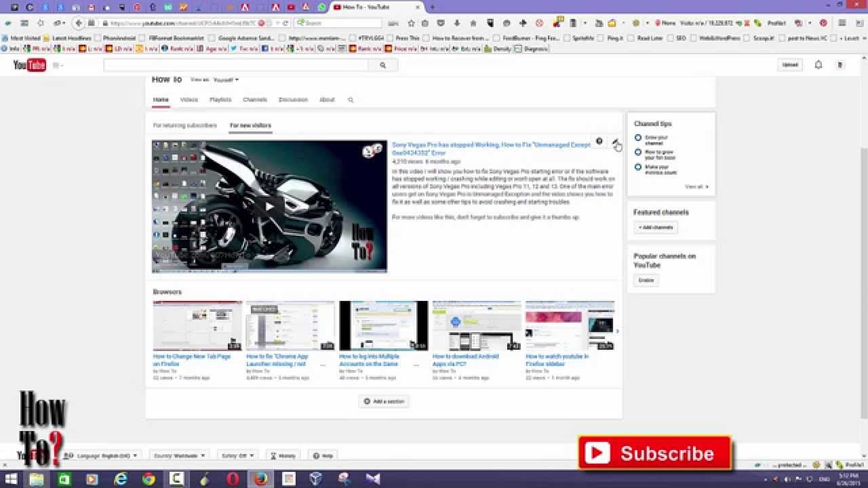868x488 pixels.
Task: Open 'How to fix Chrome App Launcher' link
Action: [277, 360]
